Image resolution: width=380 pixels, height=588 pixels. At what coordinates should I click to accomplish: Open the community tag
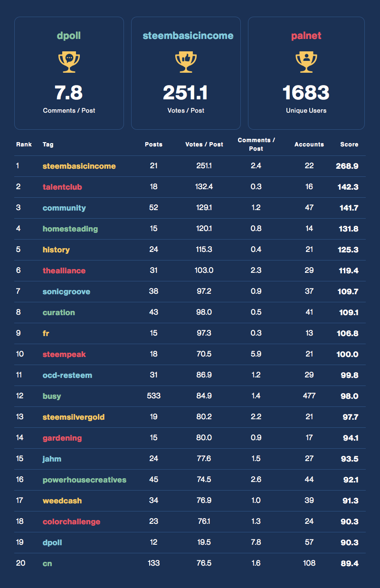pyautogui.click(x=64, y=208)
